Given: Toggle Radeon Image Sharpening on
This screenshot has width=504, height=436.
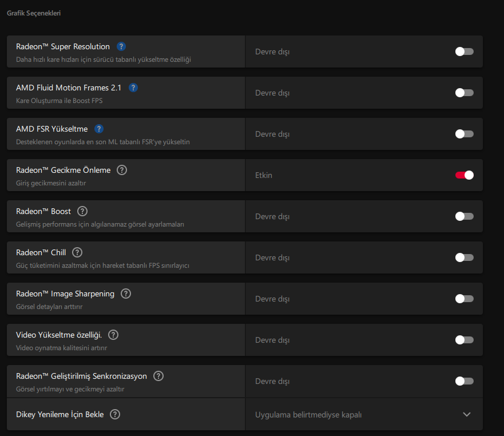Looking at the screenshot, I should click(x=464, y=299).
